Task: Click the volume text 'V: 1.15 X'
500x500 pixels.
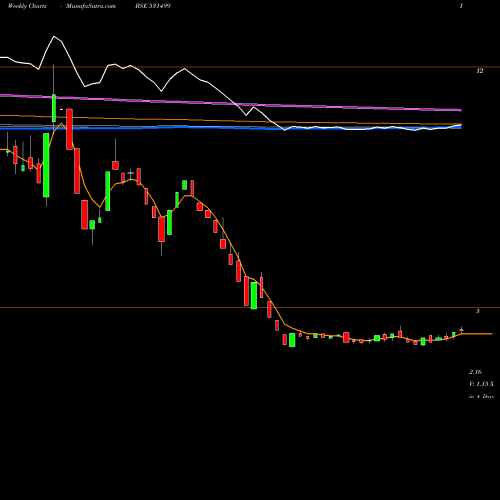Action: pos(481,384)
